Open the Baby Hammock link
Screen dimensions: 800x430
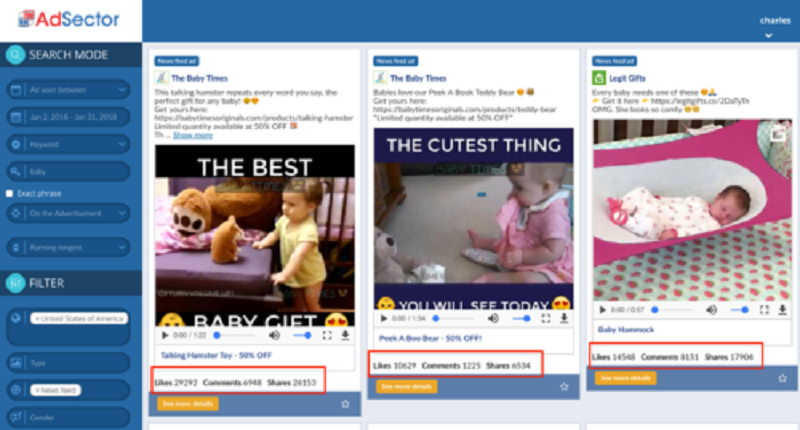pyautogui.click(x=626, y=330)
